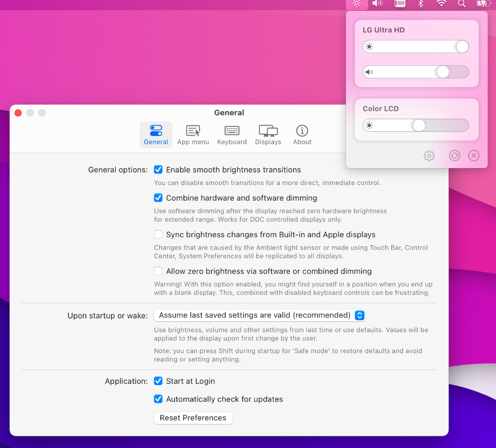The image size is (496, 448).
Task: Click the Wi-Fi icon in menu bar
Action: tap(441, 4)
